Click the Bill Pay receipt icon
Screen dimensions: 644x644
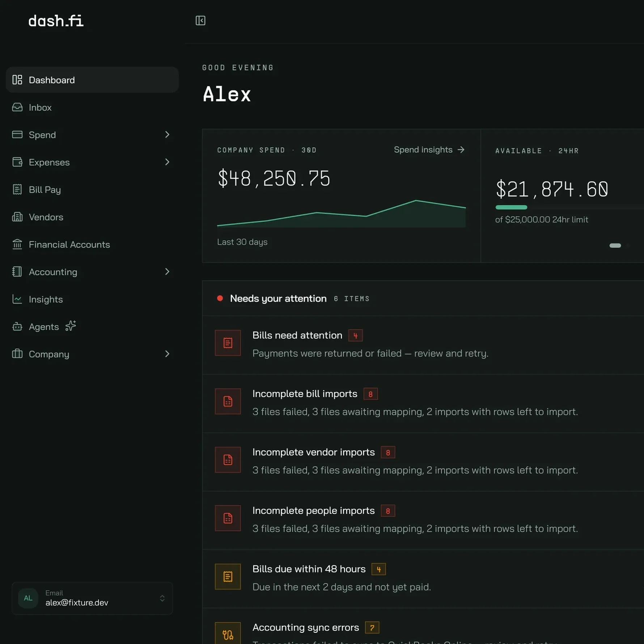point(17,189)
